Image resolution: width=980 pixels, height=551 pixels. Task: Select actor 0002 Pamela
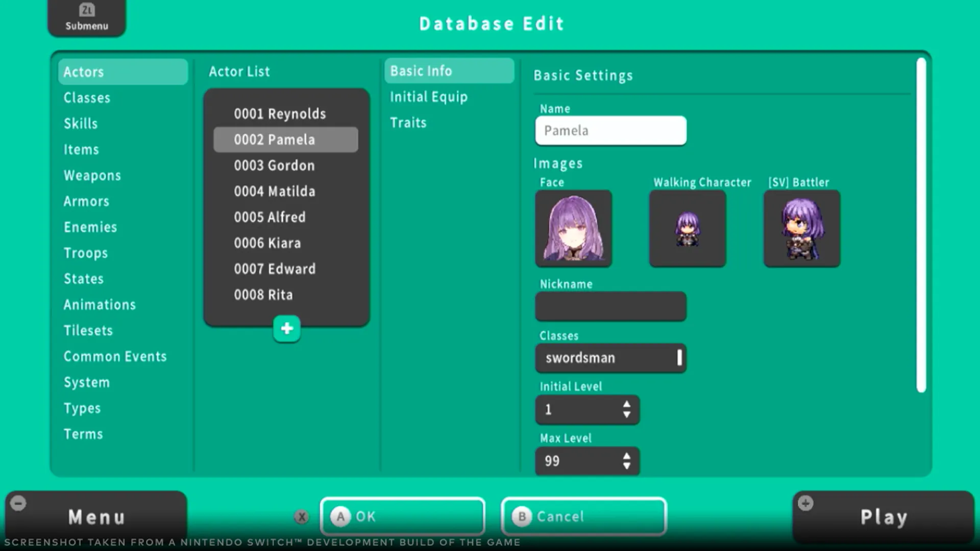pos(286,140)
